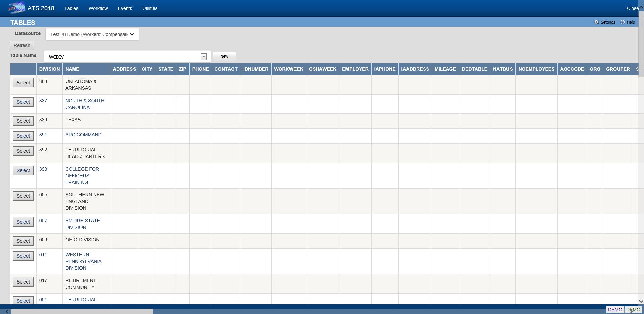Select the OHIO DIVISION row
Image resolution: width=644 pixels, height=314 pixels.
click(23, 241)
